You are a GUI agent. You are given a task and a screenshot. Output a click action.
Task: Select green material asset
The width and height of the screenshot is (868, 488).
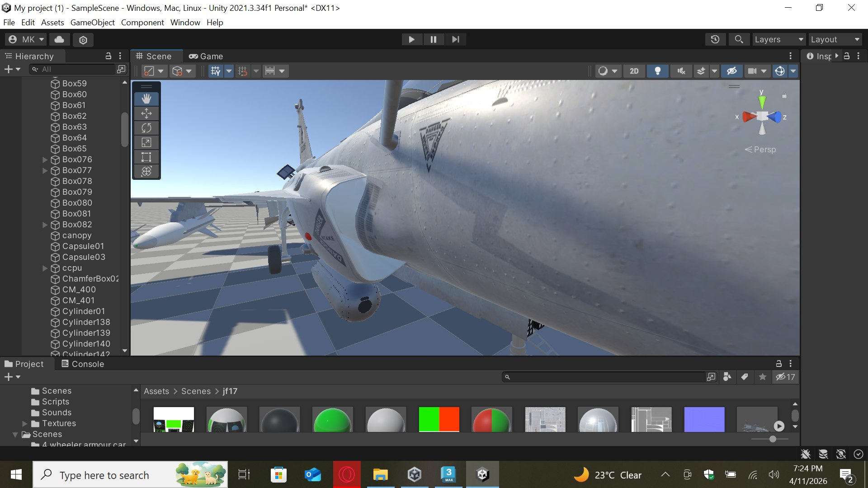click(x=333, y=419)
